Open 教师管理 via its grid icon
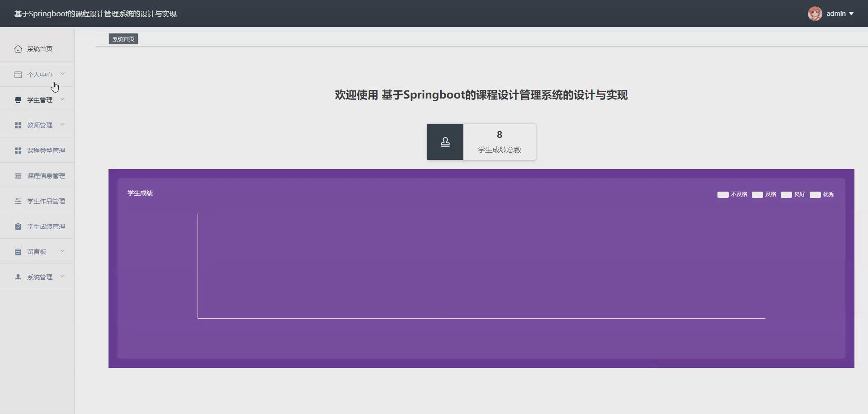This screenshot has height=414, width=868. point(18,125)
